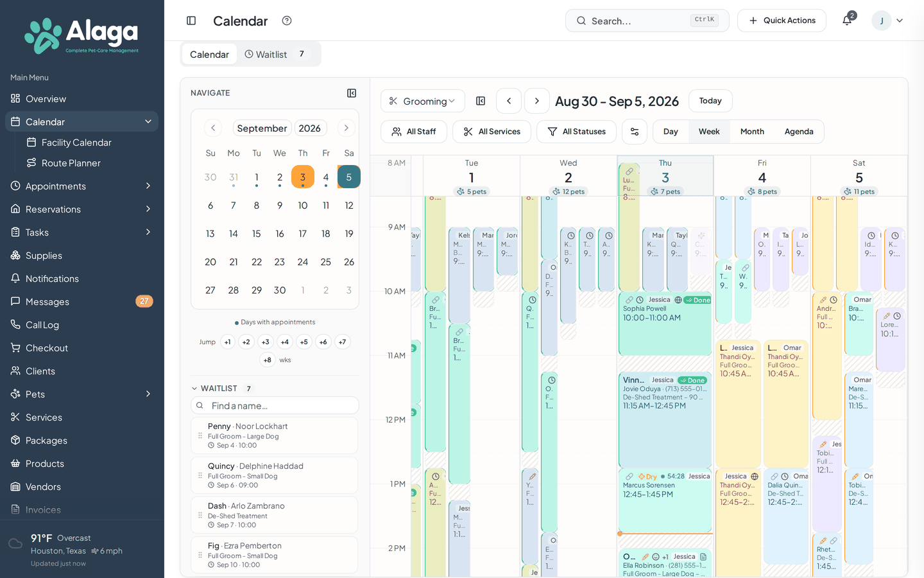This screenshot has height=578, width=924.
Task: Open the filter sliders settings icon
Action: 635,132
